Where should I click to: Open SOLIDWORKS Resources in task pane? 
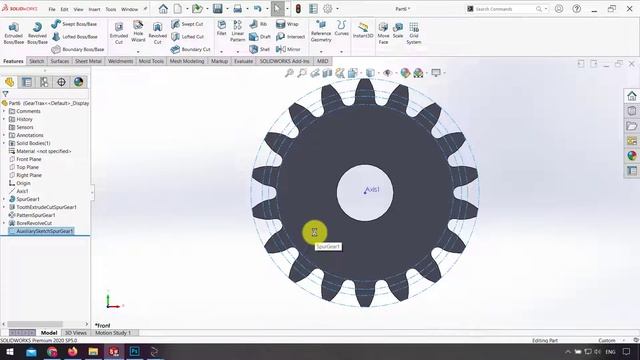tap(632, 96)
